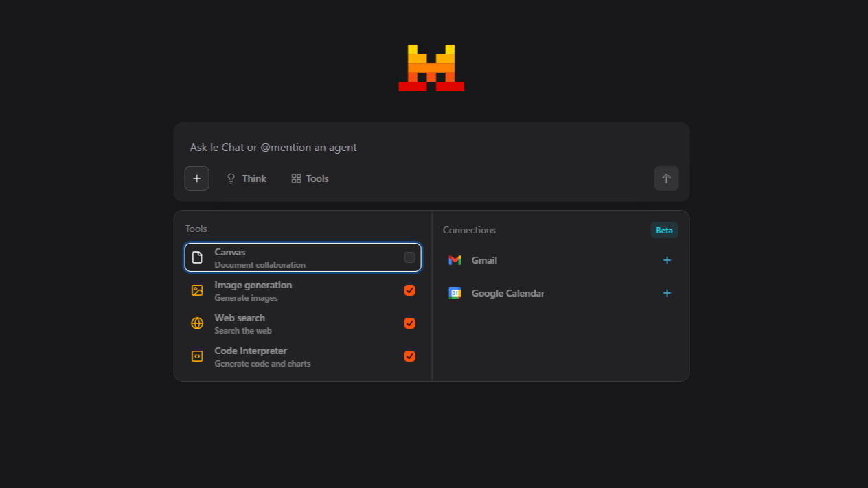Click the Generate images description
Image resolution: width=868 pixels, height=488 pixels.
246,298
